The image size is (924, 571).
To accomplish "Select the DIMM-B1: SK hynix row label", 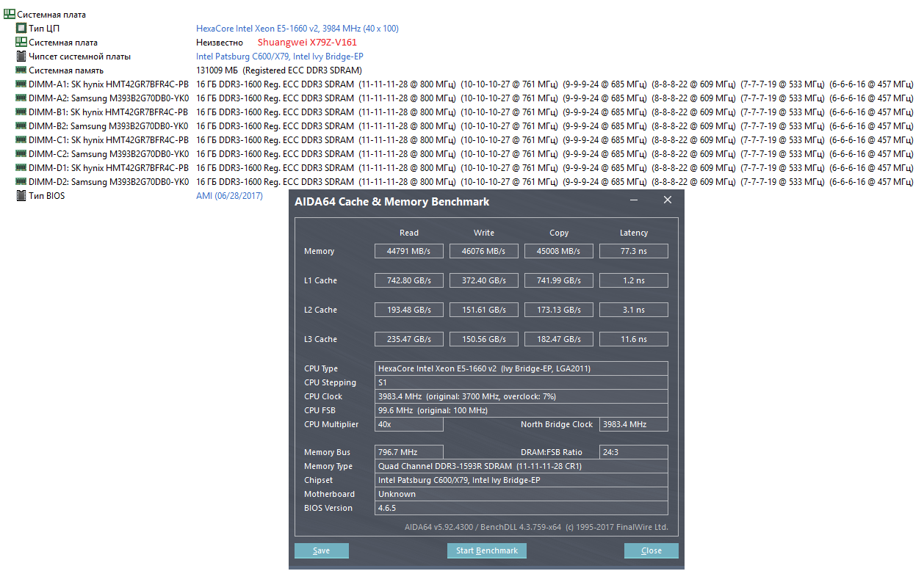I will pyautogui.click(x=109, y=112).
